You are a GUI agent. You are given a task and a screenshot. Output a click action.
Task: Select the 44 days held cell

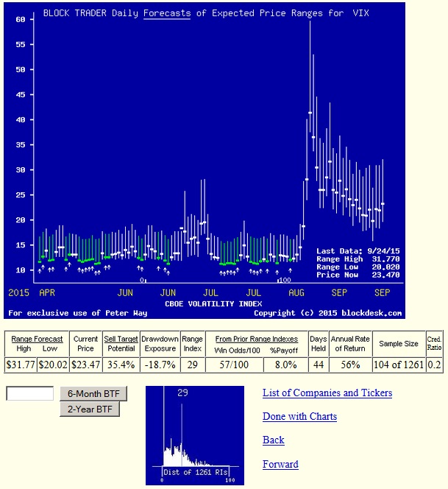319,365
